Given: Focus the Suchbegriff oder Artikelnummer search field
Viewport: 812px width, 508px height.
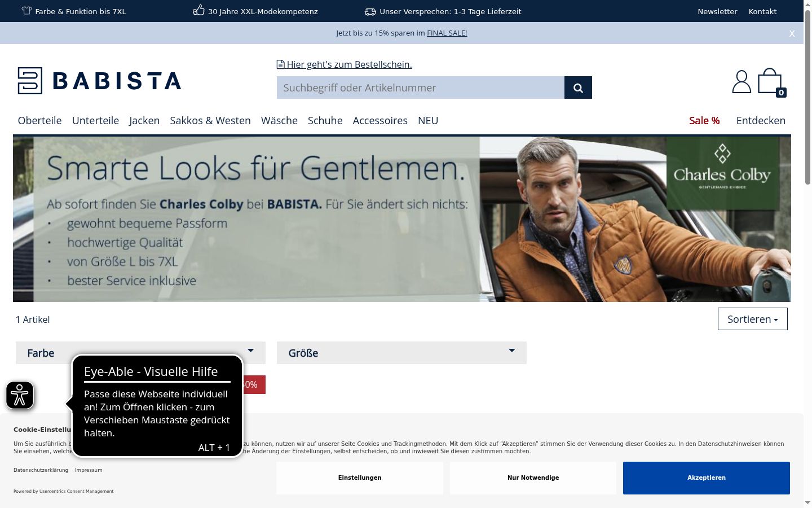Looking at the screenshot, I should pos(421,87).
